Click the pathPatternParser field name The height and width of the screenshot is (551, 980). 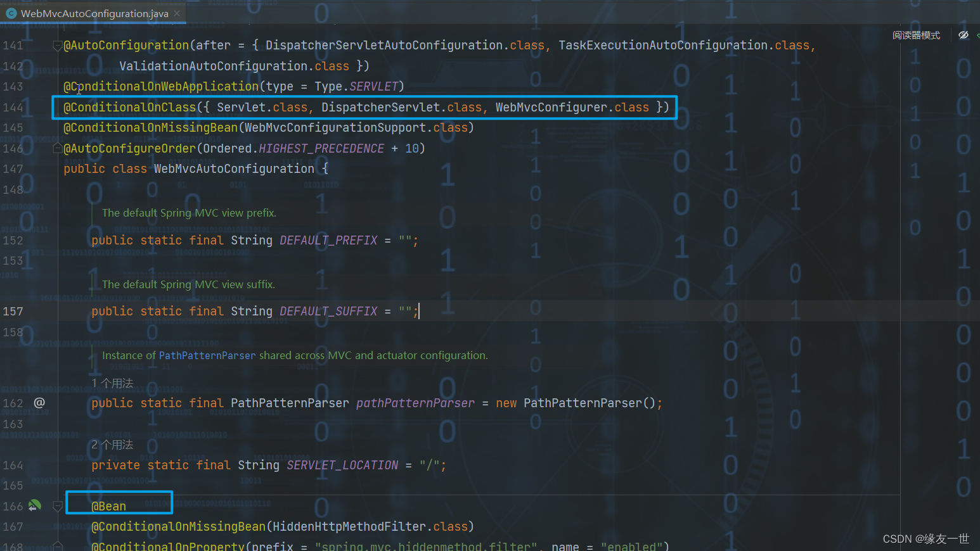point(415,403)
